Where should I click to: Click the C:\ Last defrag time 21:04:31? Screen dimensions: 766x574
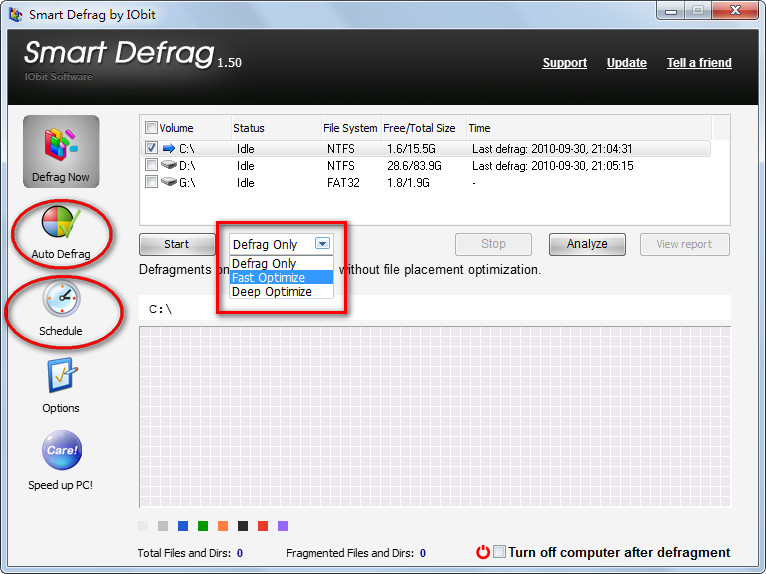coord(552,149)
